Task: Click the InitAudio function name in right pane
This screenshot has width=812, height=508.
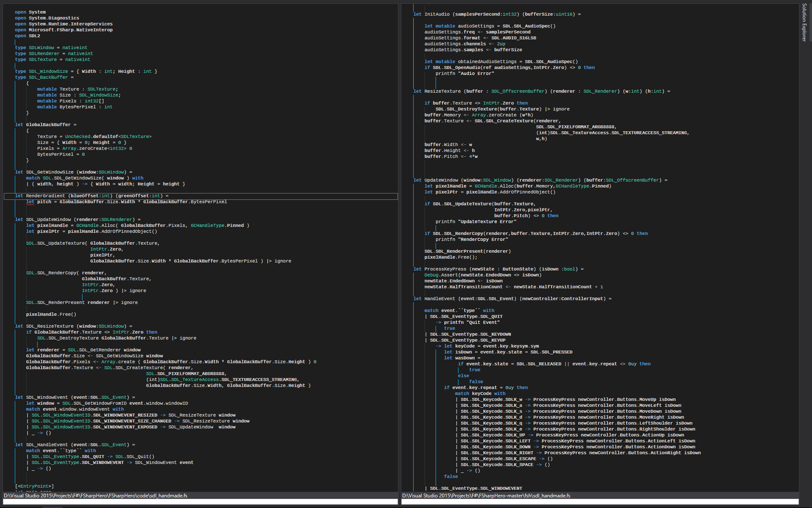Action: pos(437,14)
